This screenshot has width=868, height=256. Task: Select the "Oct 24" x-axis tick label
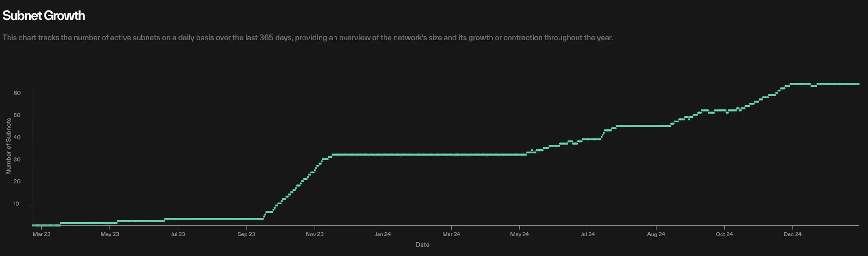[x=724, y=234]
